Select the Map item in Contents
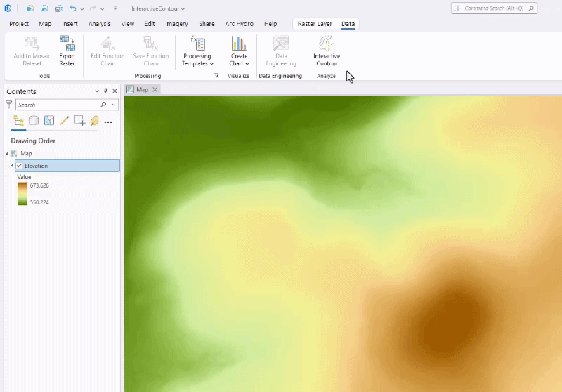 point(26,153)
